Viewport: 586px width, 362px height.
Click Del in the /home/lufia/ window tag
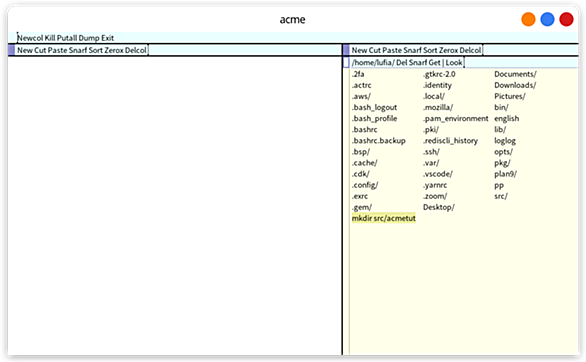pyautogui.click(x=402, y=62)
